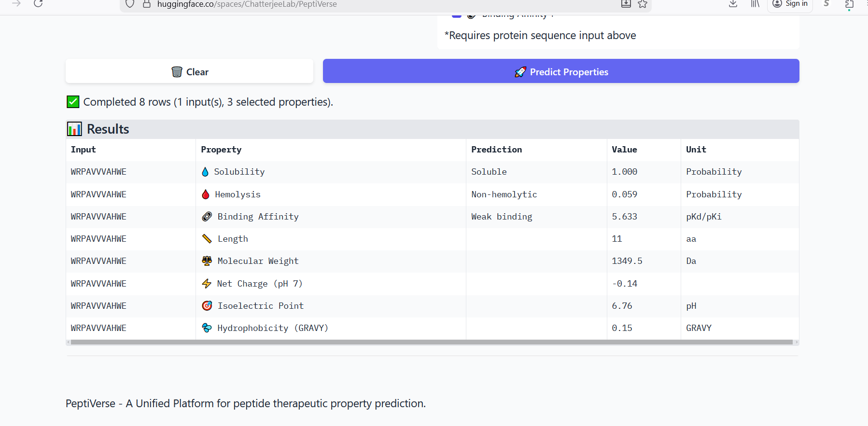
Task: Click the 0.15 GRAVY value
Action: click(622, 328)
